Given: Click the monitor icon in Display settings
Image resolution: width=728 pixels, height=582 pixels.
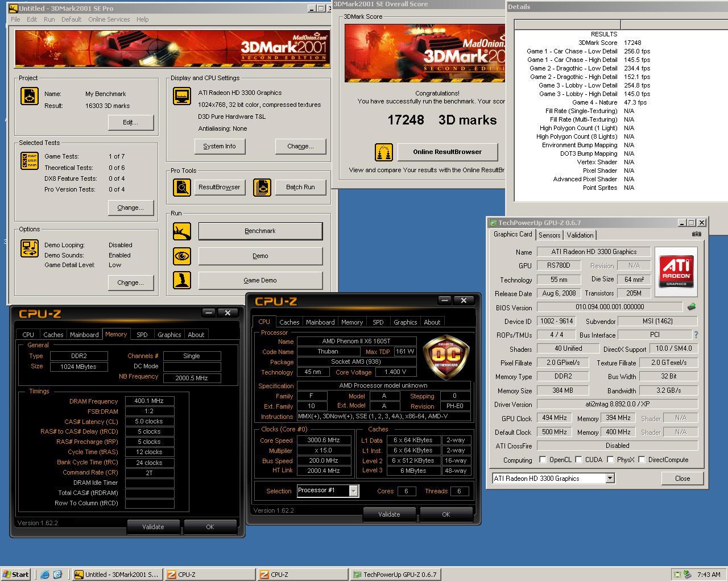Looking at the screenshot, I should pyautogui.click(x=182, y=96).
